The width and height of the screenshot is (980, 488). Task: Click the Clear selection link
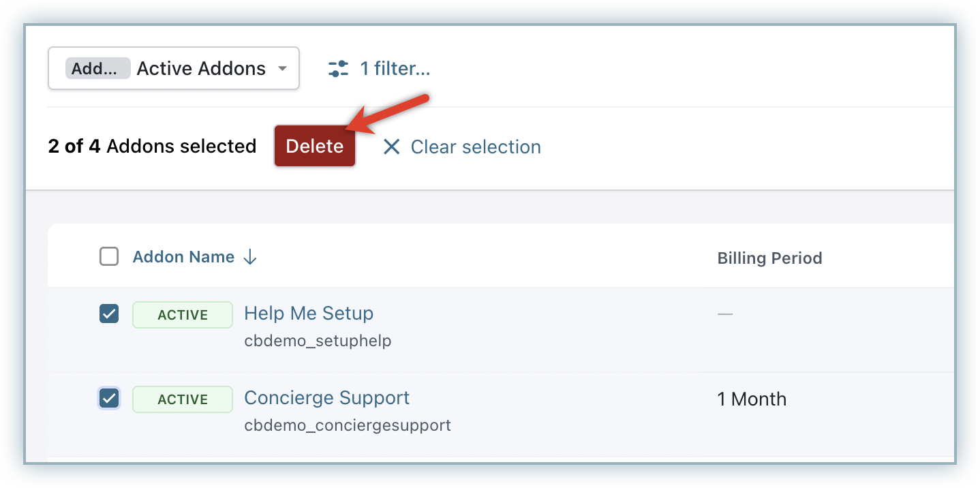[x=476, y=147]
